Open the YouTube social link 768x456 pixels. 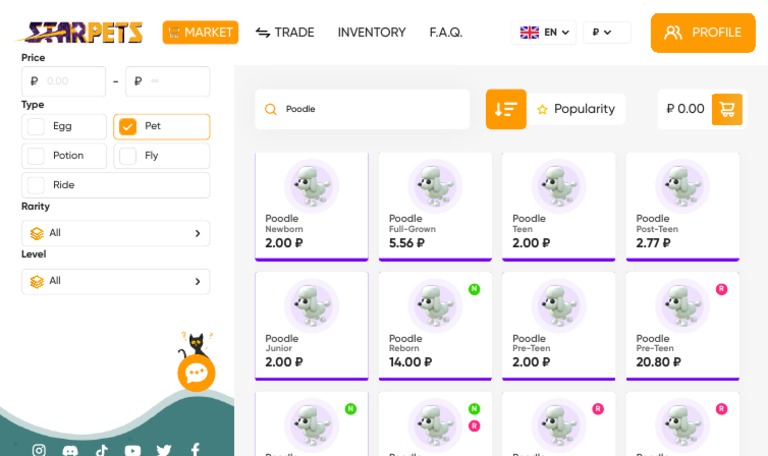[132, 450]
